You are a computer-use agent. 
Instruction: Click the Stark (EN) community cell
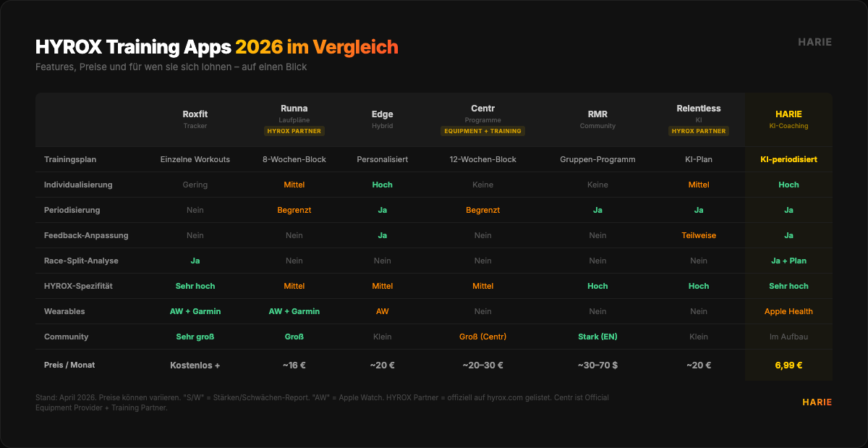click(597, 337)
